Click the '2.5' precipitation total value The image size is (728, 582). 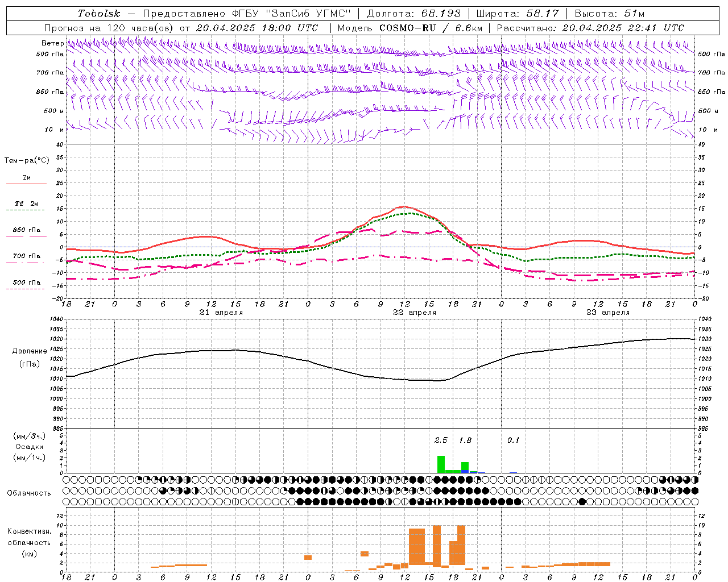441,440
